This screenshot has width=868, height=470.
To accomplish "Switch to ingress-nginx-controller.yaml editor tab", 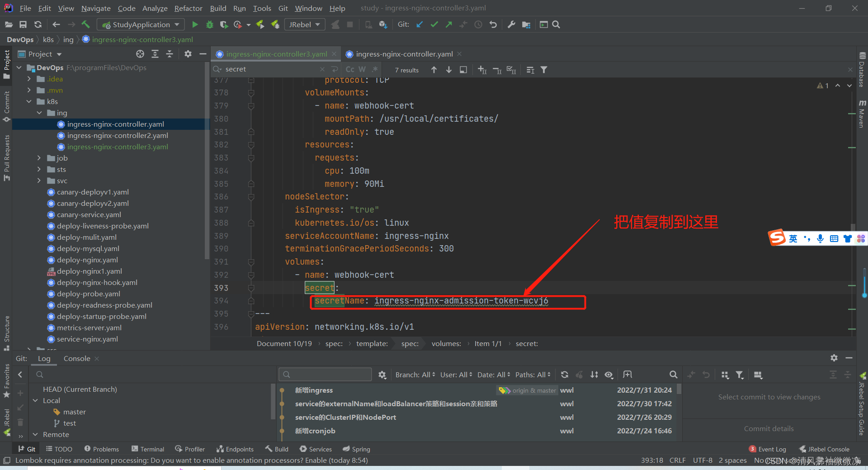I will 404,54.
